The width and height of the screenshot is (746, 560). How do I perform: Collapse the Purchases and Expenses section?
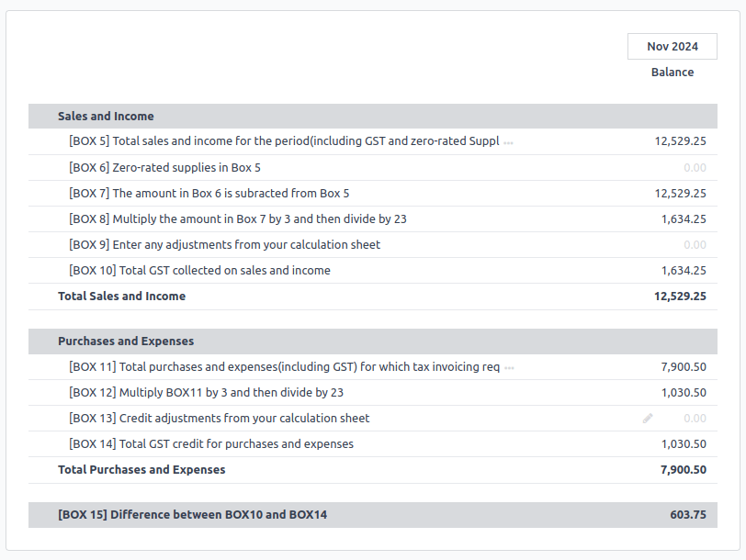(126, 342)
